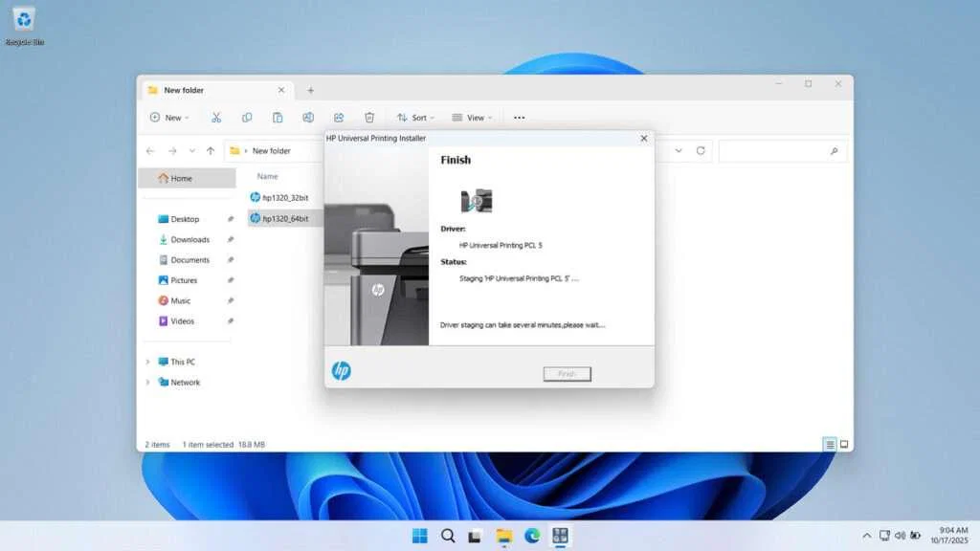Select the Rename icon
The height and width of the screenshot is (551, 980).
308,117
